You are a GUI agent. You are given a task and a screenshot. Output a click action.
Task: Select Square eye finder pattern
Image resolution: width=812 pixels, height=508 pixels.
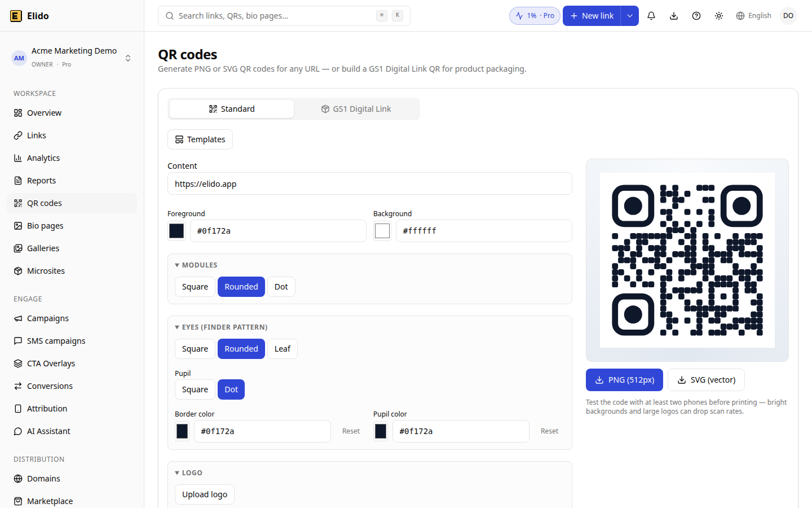click(195, 349)
